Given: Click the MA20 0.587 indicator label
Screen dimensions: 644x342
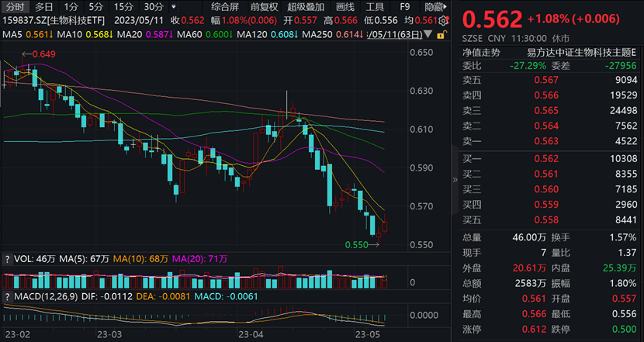Looking at the screenshot, I should click(145, 34).
